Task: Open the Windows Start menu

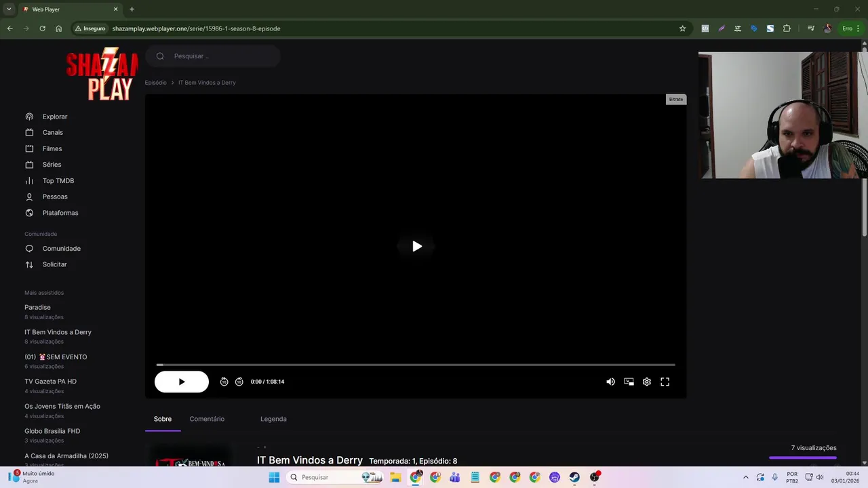Action: [274, 477]
